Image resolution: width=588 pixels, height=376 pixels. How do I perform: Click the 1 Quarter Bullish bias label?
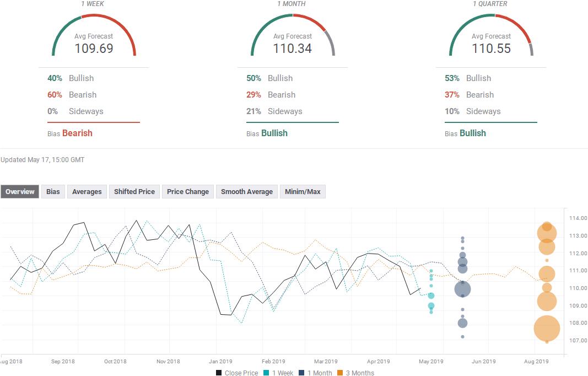[x=472, y=133]
